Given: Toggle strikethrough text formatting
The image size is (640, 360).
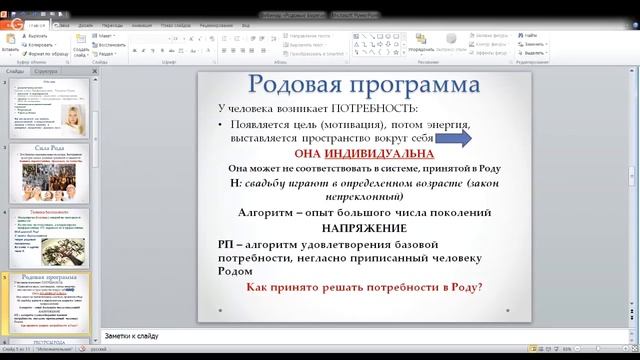Looking at the screenshot, I should pos(172,51).
